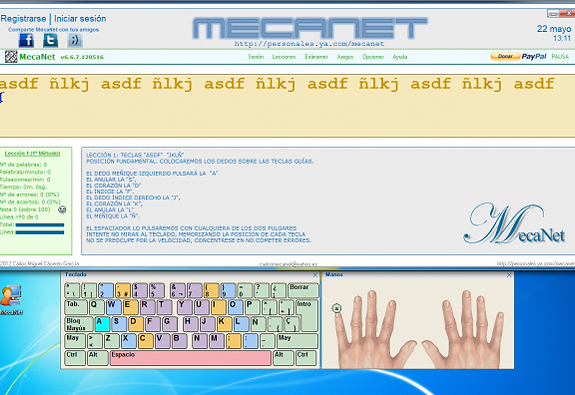Click the smiley face beside Nota
Image resolution: width=575 pixels, height=395 pixels.
point(62,209)
